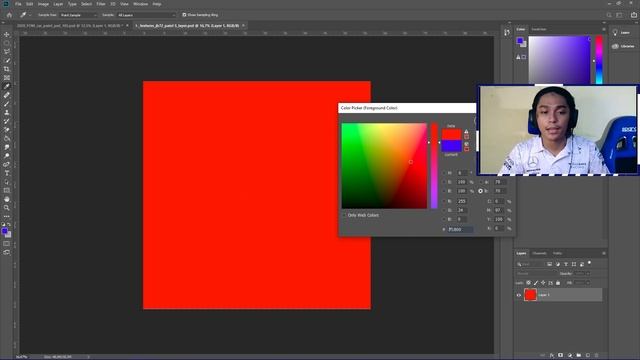Select the G radio button in Color Picker
Viewport: 640px width, 360px height.
point(444,210)
